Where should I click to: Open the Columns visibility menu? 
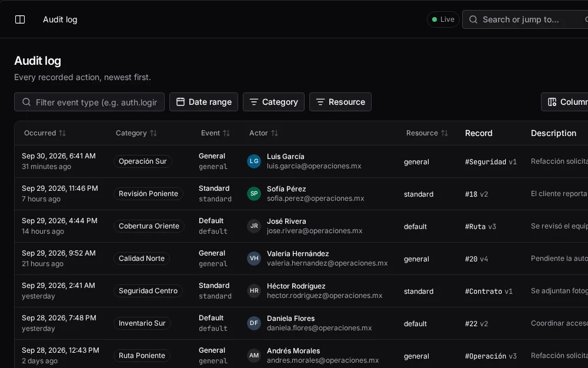click(564, 102)
